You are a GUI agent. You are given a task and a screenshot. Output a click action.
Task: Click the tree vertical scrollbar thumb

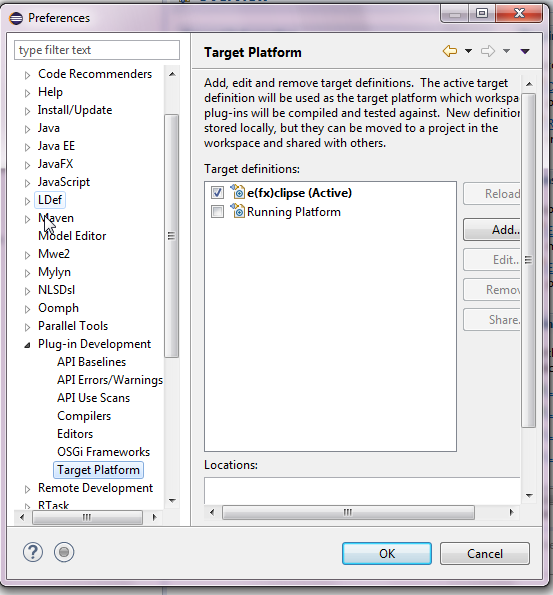coord(172,236)
